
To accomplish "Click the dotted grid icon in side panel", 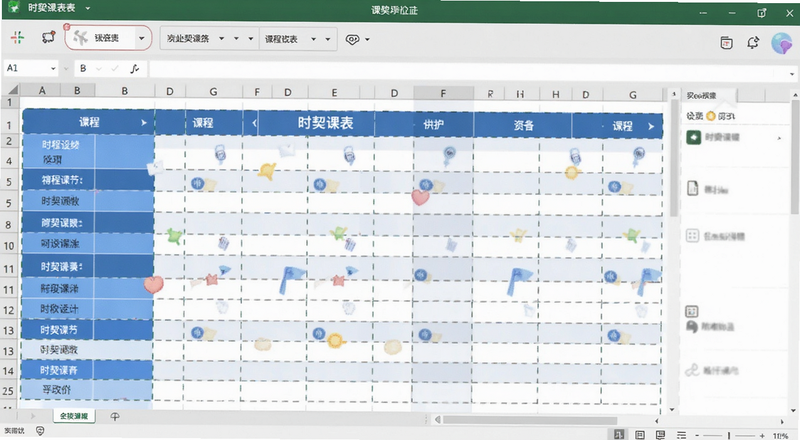I will pyautogui.click(x=692, y=235).
